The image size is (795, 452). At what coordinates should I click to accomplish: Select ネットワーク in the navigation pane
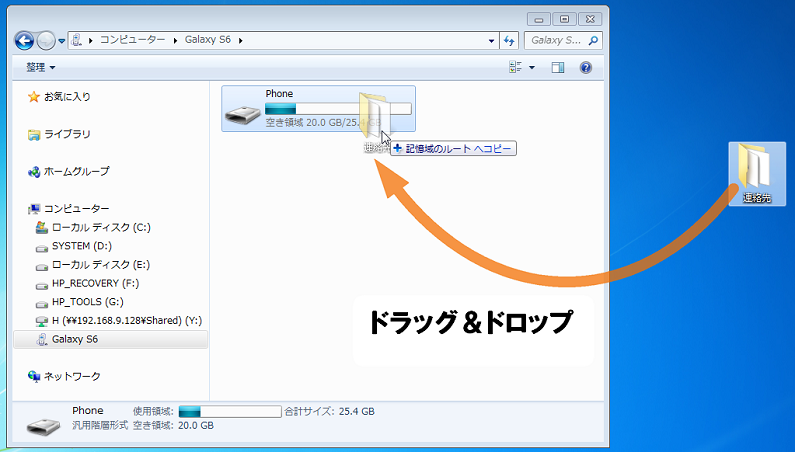(72, 376)
